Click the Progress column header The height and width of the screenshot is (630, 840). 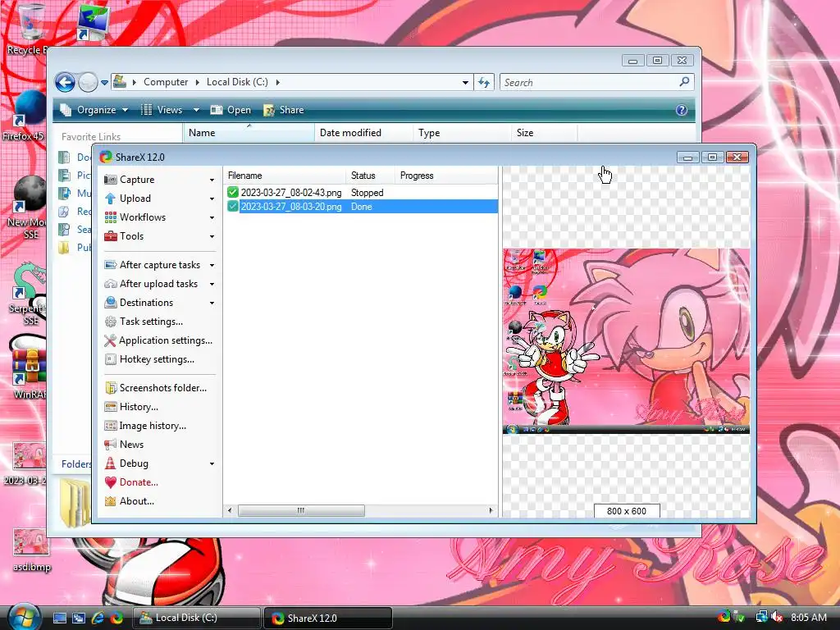pyautogui.click(x=446, y=176)
